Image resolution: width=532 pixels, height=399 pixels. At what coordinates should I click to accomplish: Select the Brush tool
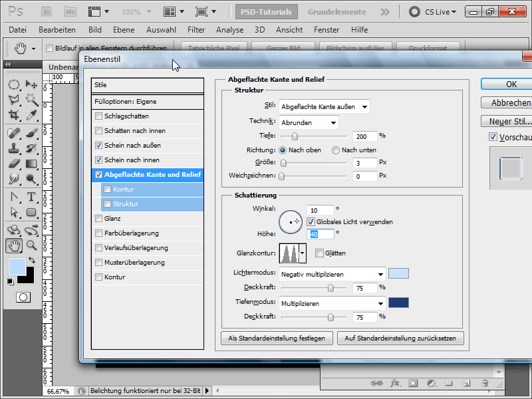point(31,133)
